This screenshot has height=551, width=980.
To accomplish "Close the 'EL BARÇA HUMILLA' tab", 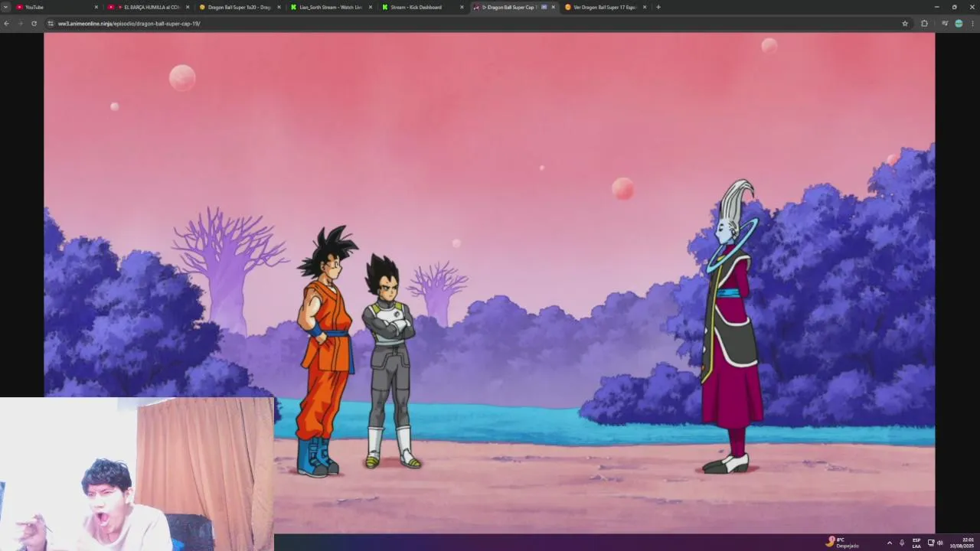I will click(188, 7).
